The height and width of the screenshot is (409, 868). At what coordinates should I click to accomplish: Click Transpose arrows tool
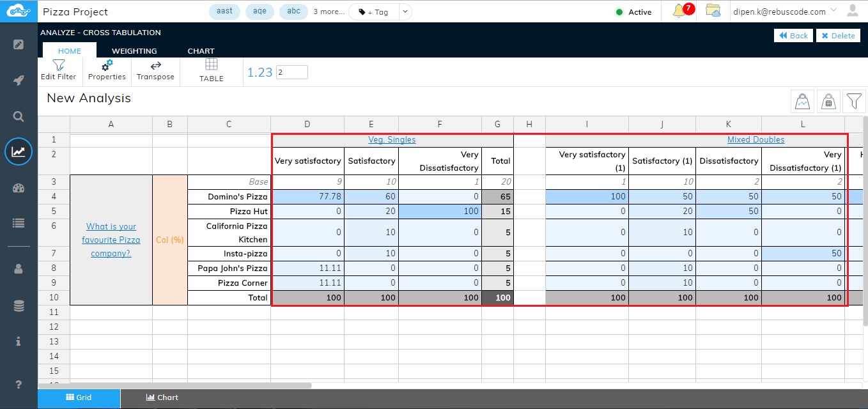(x=155, y=70)
